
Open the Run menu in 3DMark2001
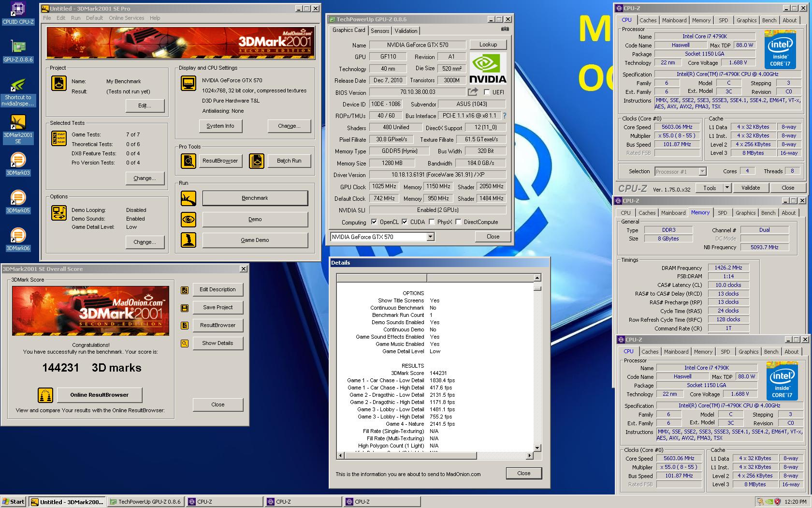(75, 18)
